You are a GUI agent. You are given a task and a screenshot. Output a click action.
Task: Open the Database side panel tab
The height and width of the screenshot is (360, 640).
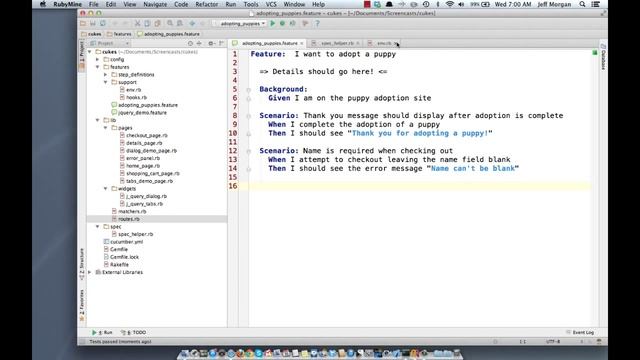(x=603, y=56)
